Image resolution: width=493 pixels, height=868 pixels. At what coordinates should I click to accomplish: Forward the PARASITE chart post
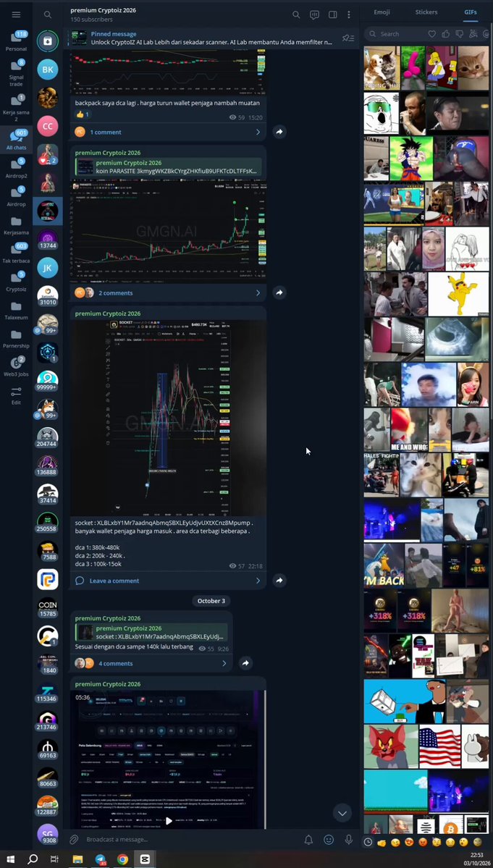click(x=279, y=292)
